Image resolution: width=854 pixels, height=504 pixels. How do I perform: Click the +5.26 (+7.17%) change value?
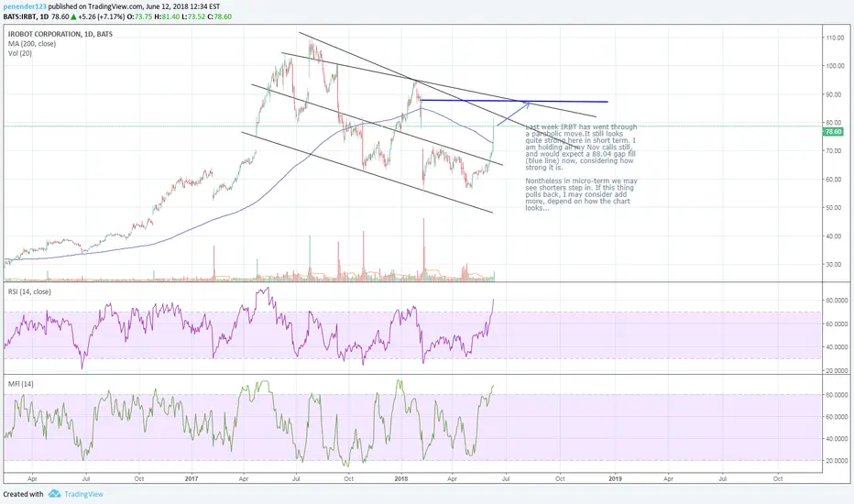coord(102,16)
